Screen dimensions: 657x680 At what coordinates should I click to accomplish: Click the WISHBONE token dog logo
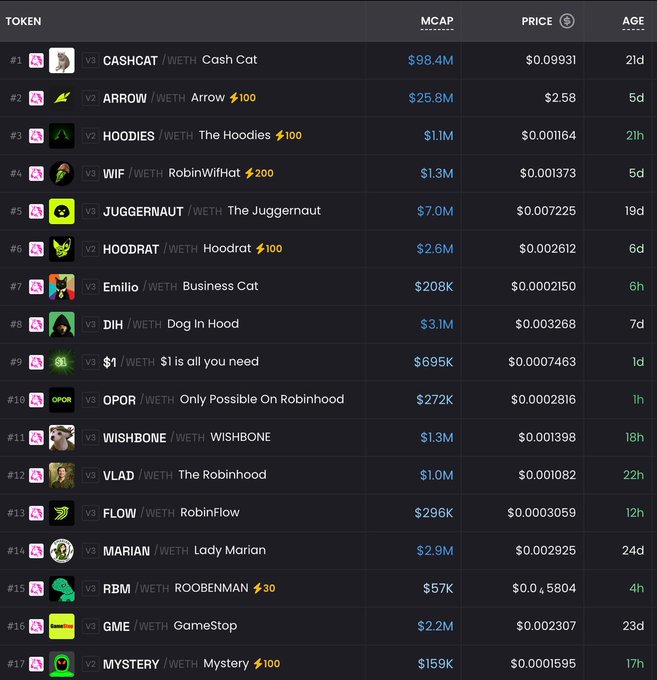pos(62,438)
